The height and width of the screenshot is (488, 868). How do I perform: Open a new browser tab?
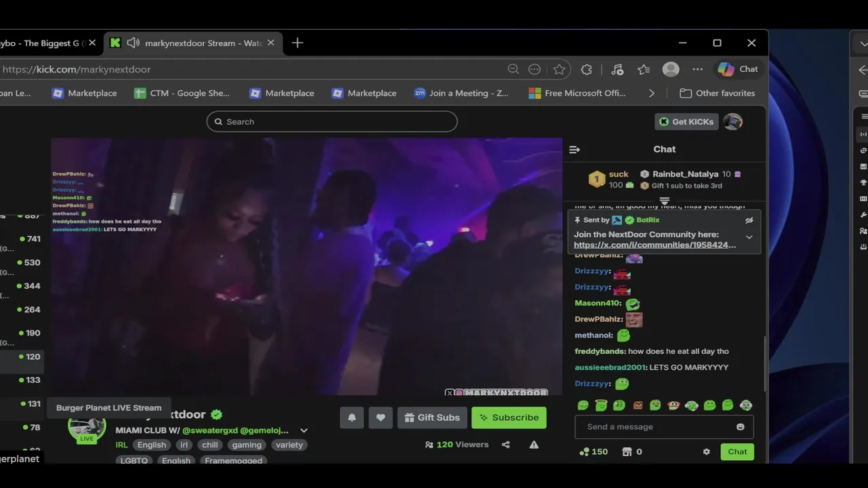(297, 43)
